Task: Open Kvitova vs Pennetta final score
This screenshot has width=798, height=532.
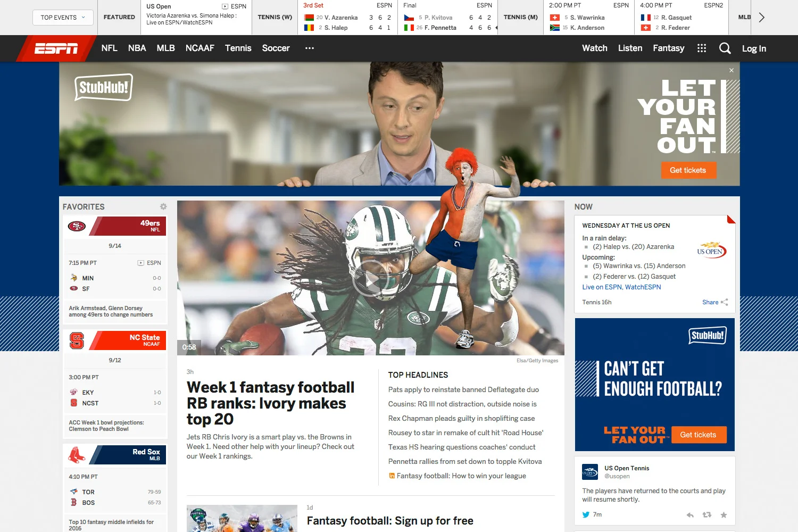Action: [447, 18]
